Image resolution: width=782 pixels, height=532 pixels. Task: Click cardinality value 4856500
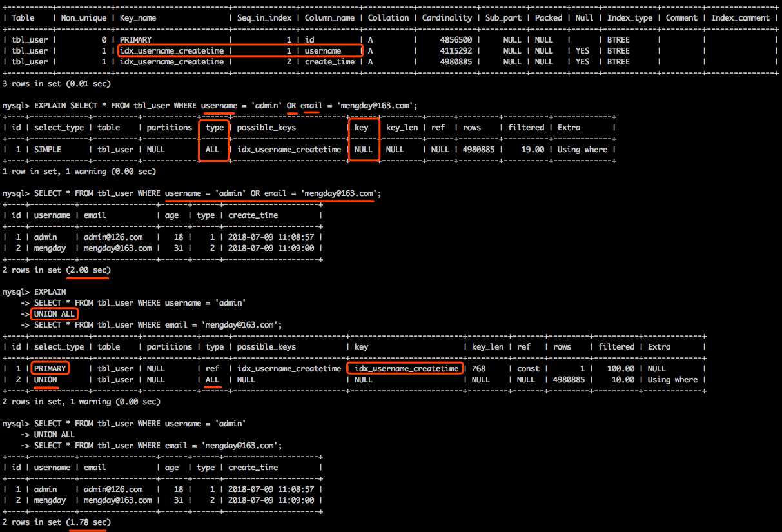pos(456,40)
